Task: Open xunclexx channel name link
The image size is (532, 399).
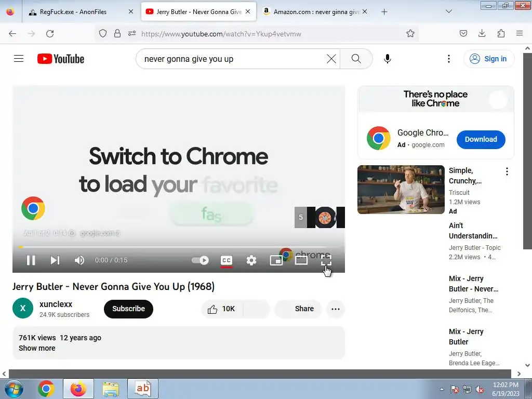Action: [56, 304]
